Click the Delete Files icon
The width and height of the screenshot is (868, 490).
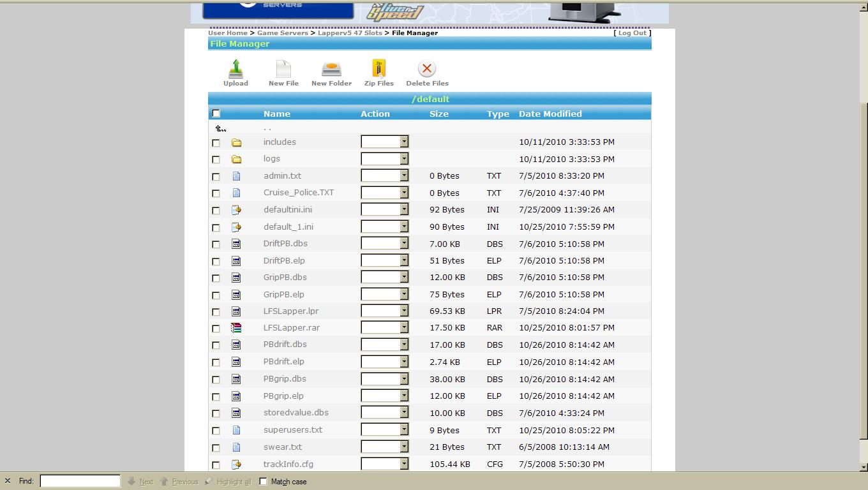(x=427, y=68)
